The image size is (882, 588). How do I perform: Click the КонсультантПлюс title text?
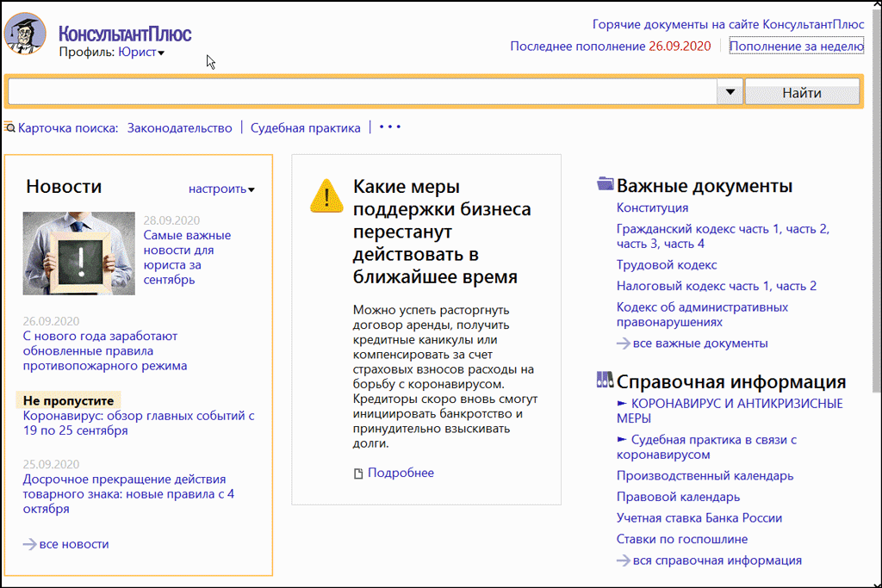click(x=125, y=34)
